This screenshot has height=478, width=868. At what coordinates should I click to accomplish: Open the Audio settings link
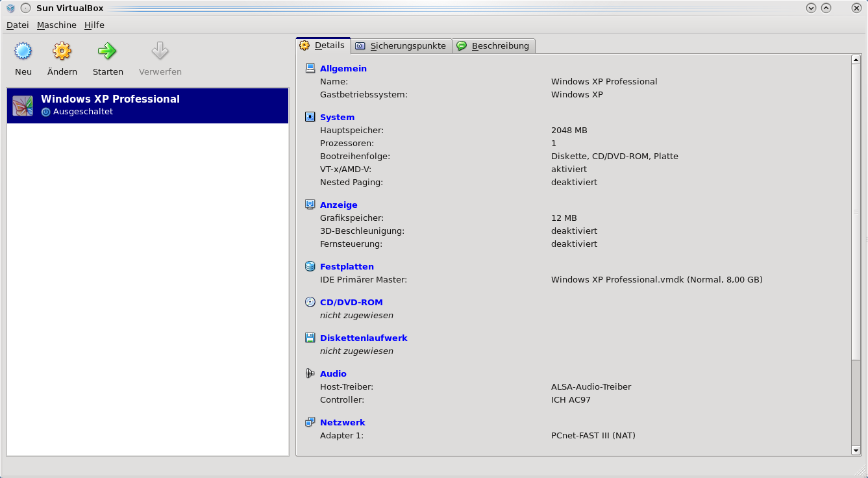(333, 373)
